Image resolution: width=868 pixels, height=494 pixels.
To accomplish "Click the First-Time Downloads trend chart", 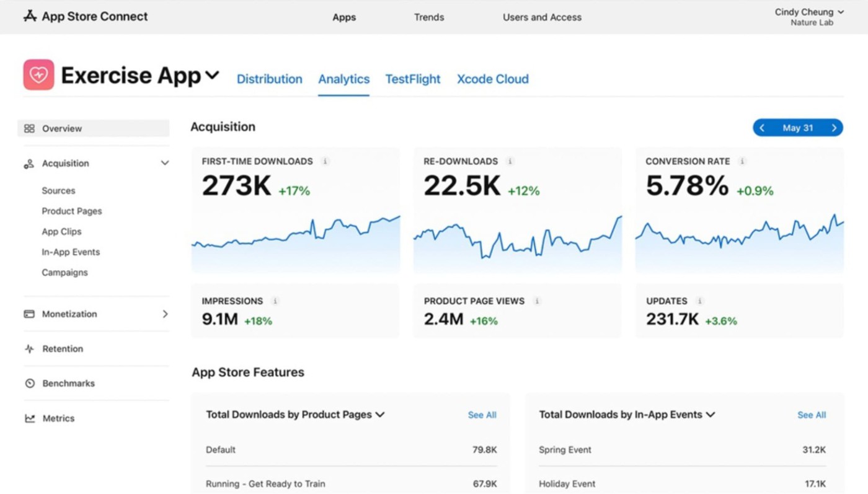I will (x=296, y=243).
